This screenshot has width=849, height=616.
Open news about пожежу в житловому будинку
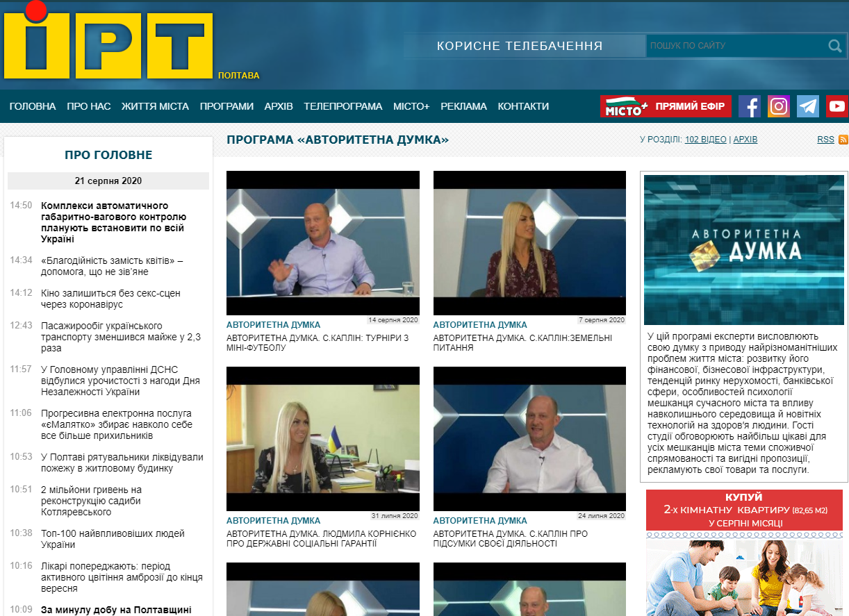tap(122, 463)
